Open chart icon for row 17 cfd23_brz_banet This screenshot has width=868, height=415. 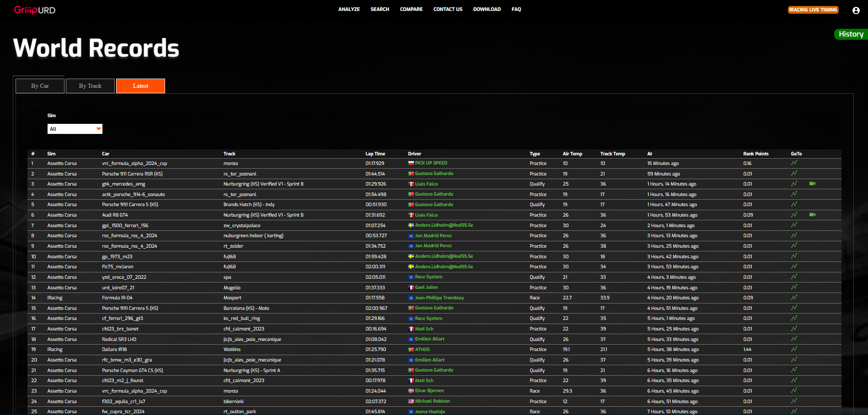(x=794, y=329)
